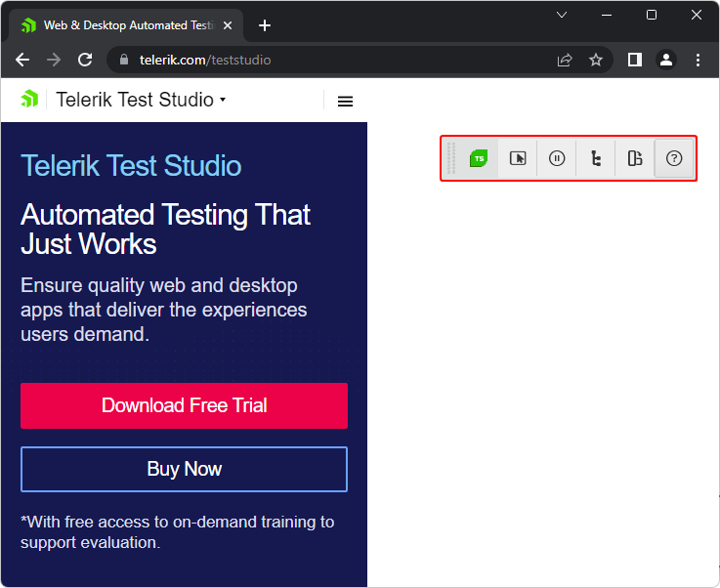
Task: Bookmark this tab with the star
Action: [x=596, y=60]
